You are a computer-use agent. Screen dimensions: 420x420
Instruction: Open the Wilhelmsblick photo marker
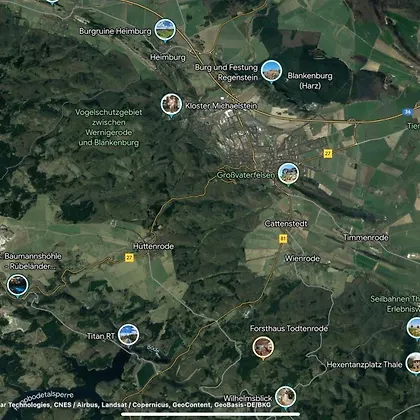coord(286,397)
